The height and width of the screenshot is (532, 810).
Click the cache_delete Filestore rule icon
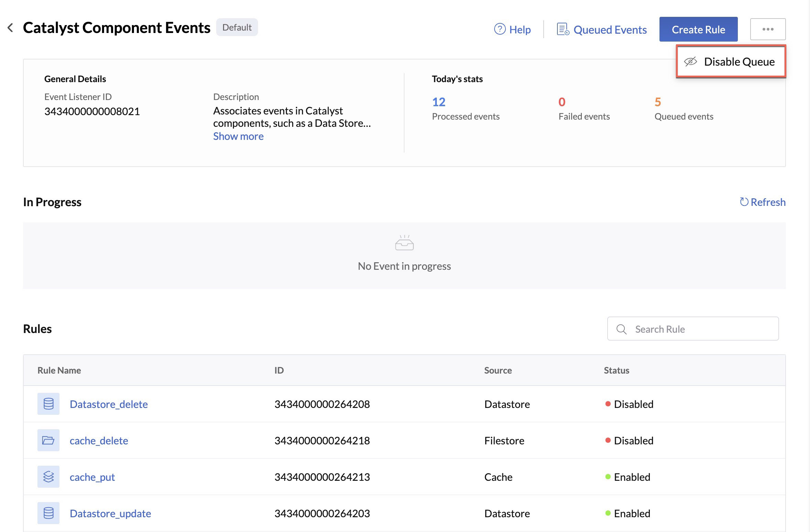[48, 440]
